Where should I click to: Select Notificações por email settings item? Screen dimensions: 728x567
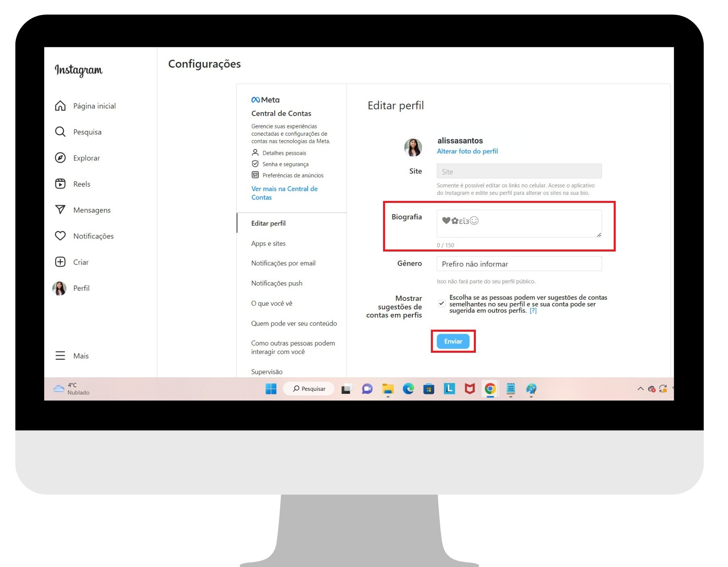(x=283, y=263)
